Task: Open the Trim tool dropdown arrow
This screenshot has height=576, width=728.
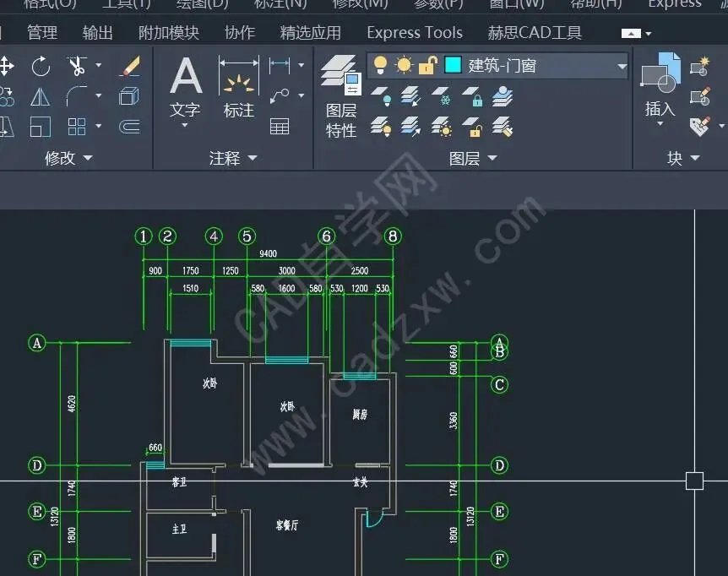Action: click(99, 65)
